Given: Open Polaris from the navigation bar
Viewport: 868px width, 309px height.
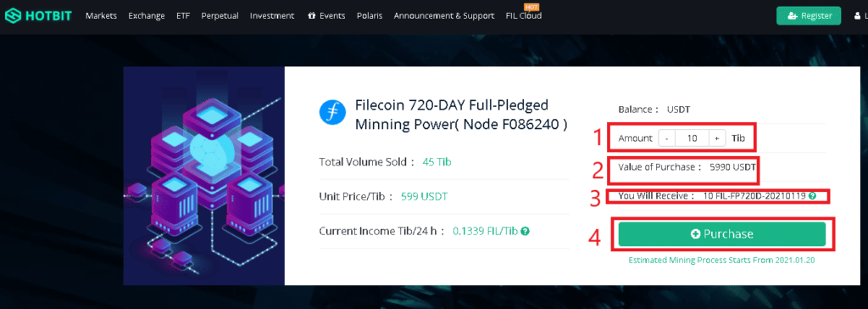Looking at the screenshot, I should point(370,15).
